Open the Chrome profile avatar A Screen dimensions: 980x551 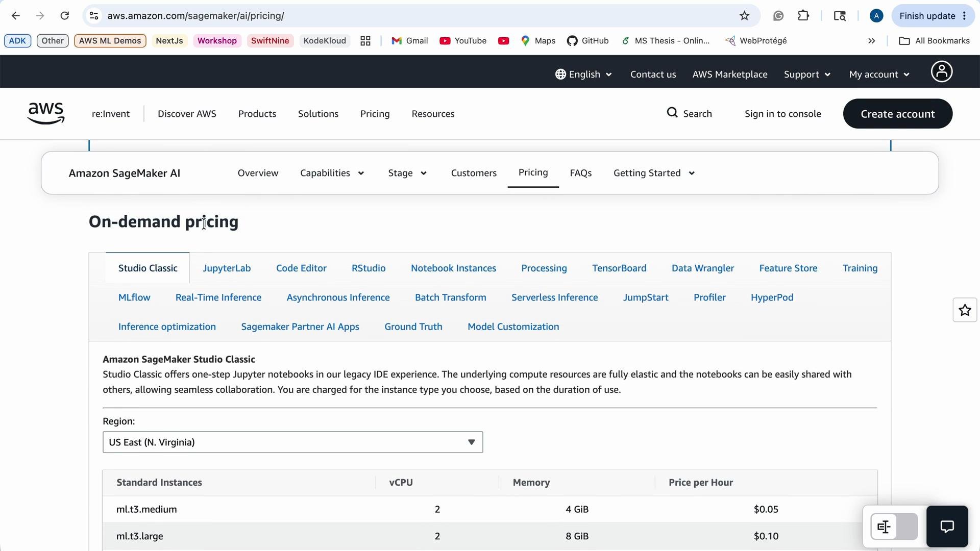(x=876, y=16)
